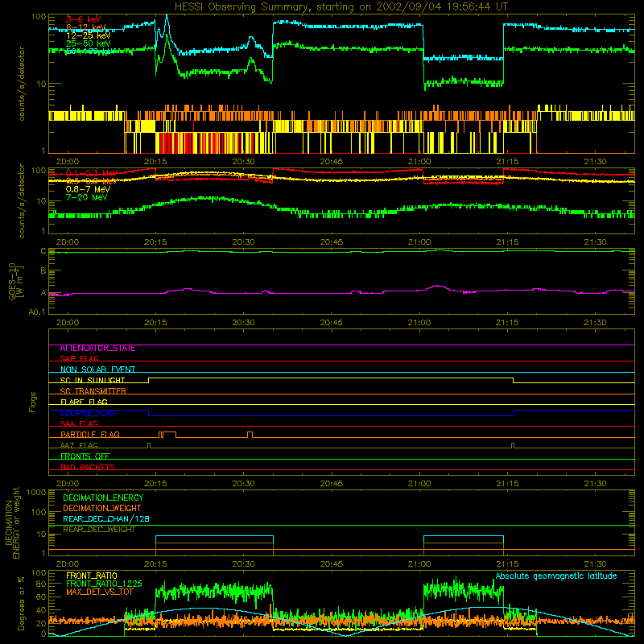This screenshot has width=644, height=644.
Task: Select the blue ECLIPSE_FLAG label
Action: point(88,413)
